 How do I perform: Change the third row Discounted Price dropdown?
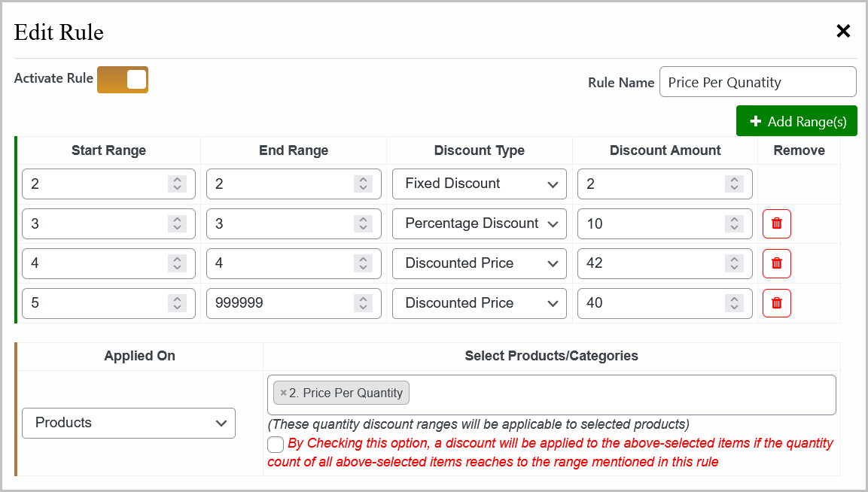click(479, 263)
